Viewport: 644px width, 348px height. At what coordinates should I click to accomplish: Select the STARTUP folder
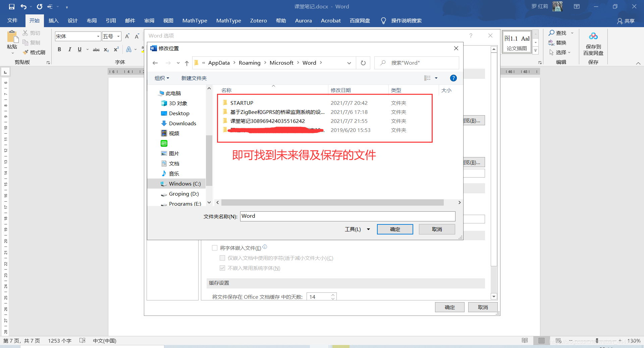click(x=242, y=103)
